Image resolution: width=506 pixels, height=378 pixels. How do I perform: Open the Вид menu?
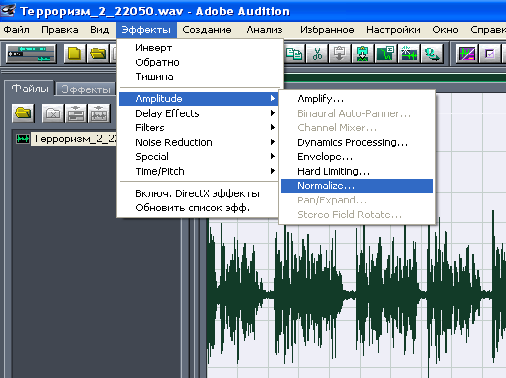(x=99, y=30)
